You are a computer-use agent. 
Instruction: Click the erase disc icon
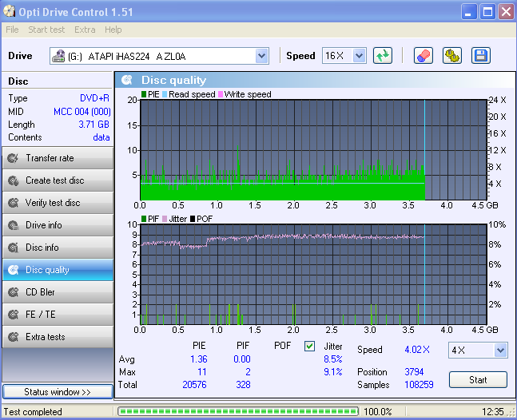423,55
